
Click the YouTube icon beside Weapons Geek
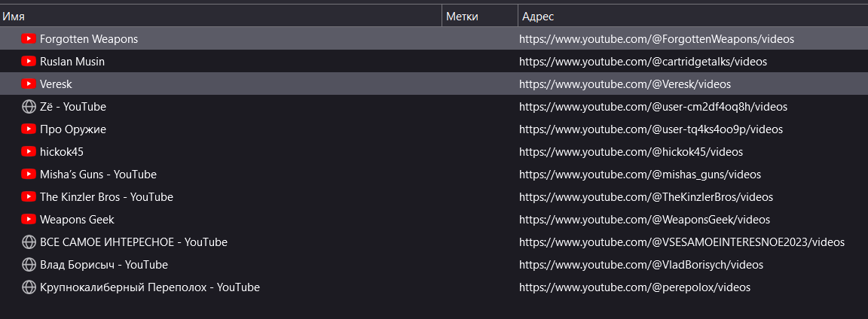(29, 220)
